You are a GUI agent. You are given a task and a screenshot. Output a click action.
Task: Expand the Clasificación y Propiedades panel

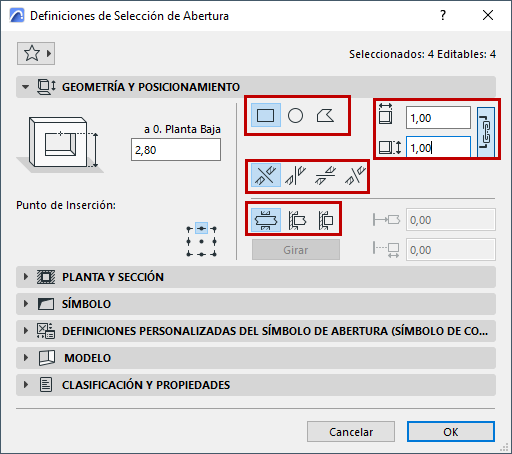click(x=26, y=385)
